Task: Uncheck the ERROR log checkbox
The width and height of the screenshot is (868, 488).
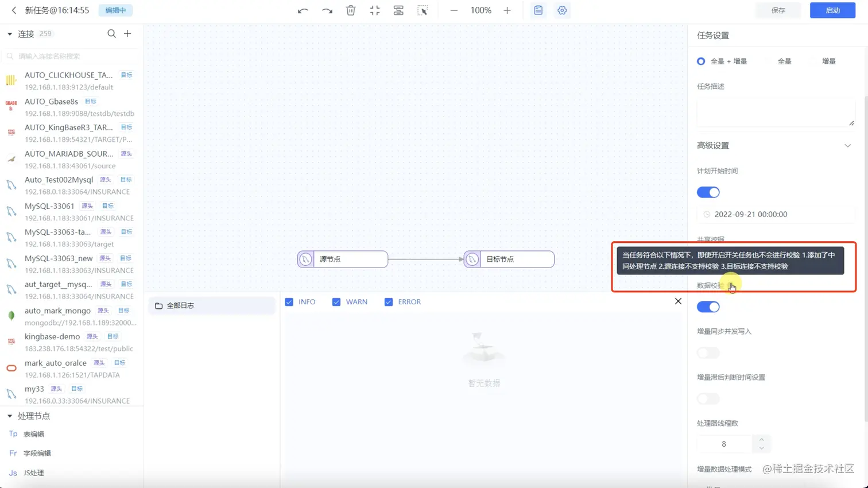Action: (389, 302)
